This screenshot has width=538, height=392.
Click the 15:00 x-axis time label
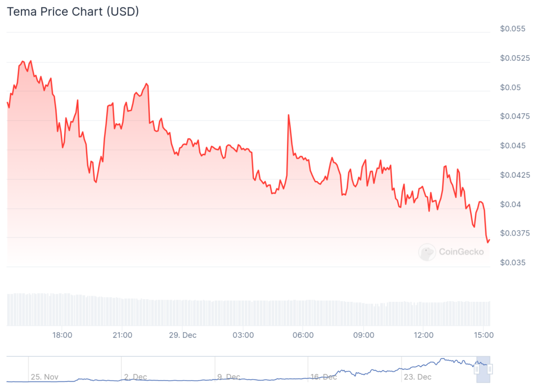[483, 335]
